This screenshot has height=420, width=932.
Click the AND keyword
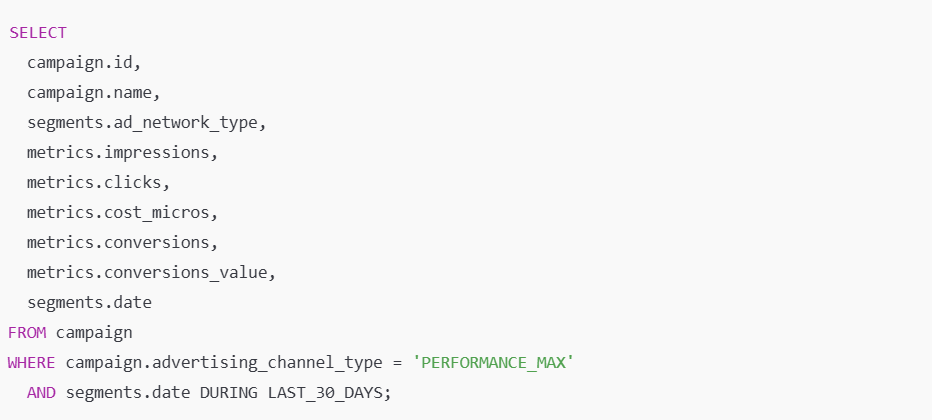(41, 391)
